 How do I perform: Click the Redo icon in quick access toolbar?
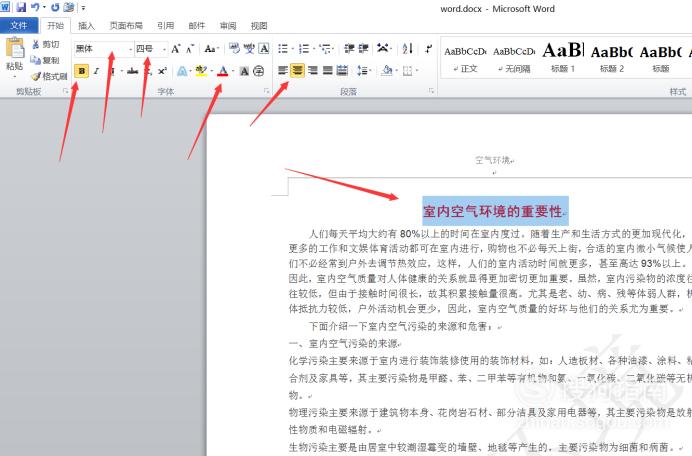coord(55,8)
